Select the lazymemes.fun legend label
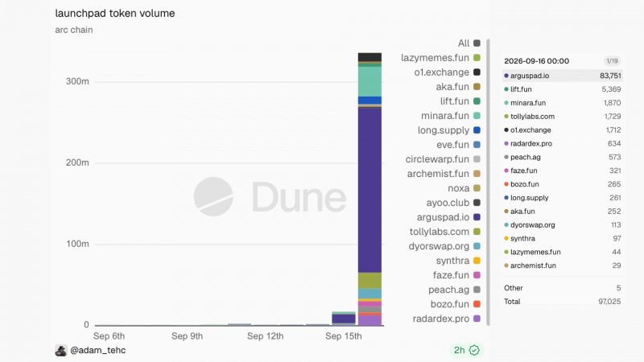644x362 pixels. [x=435, y=58]
